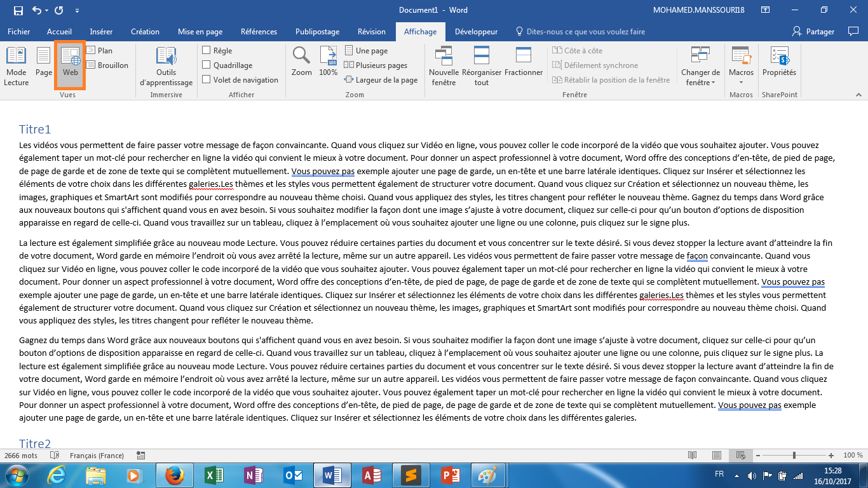Screen dimensions: 868x488
Task: Collapse the ribbon with chevron
Action: (x=858, y=95)
